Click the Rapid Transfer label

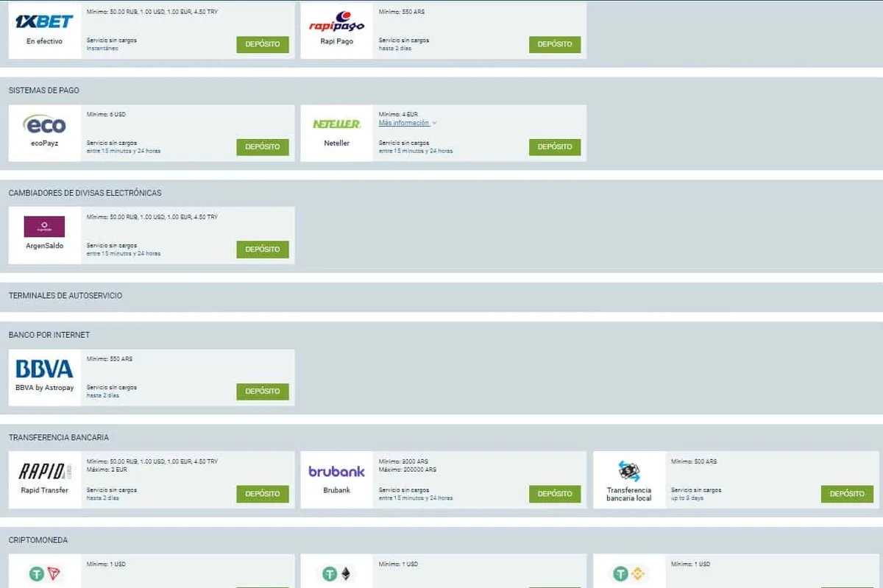pyautogui.click(x=44, y=490)
